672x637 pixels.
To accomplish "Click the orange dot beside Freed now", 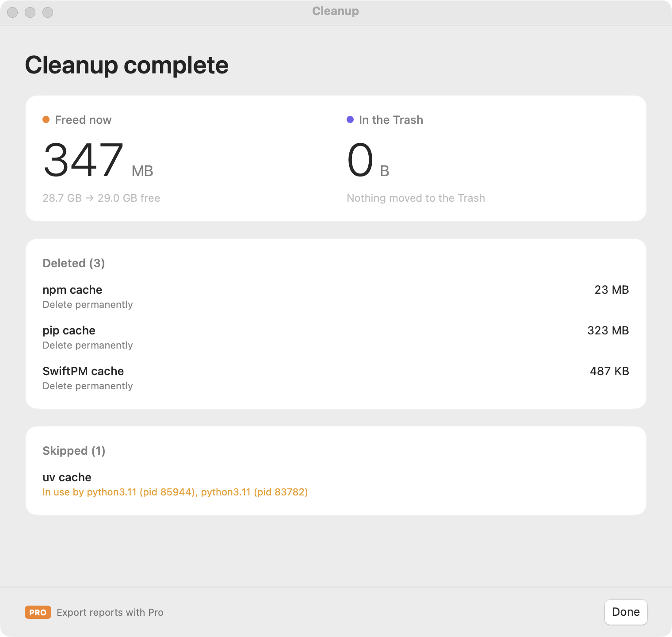I will pyautogui.click(x=46, y=119).
